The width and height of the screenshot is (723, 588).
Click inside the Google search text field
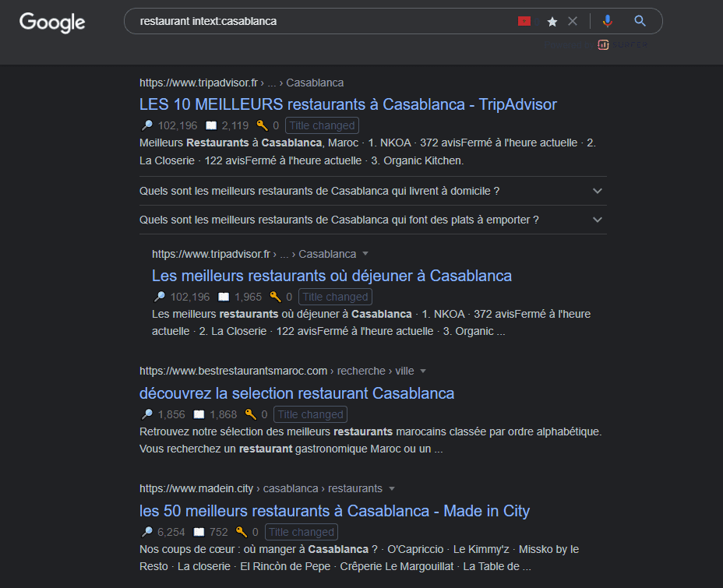pos(312,21)
